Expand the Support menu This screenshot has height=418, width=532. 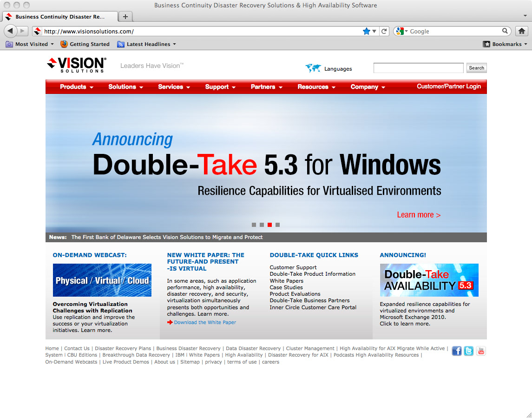click(x=220, y=87)
